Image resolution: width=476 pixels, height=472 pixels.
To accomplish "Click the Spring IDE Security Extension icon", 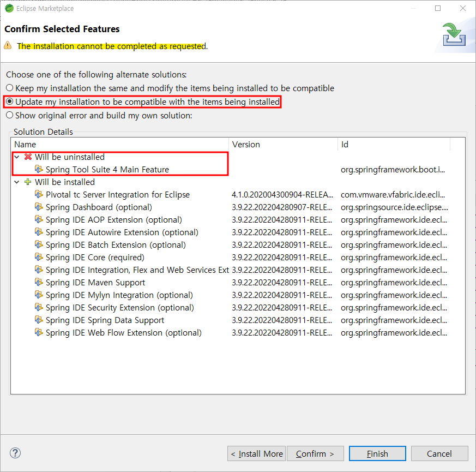I will click(x=39, y=307).
